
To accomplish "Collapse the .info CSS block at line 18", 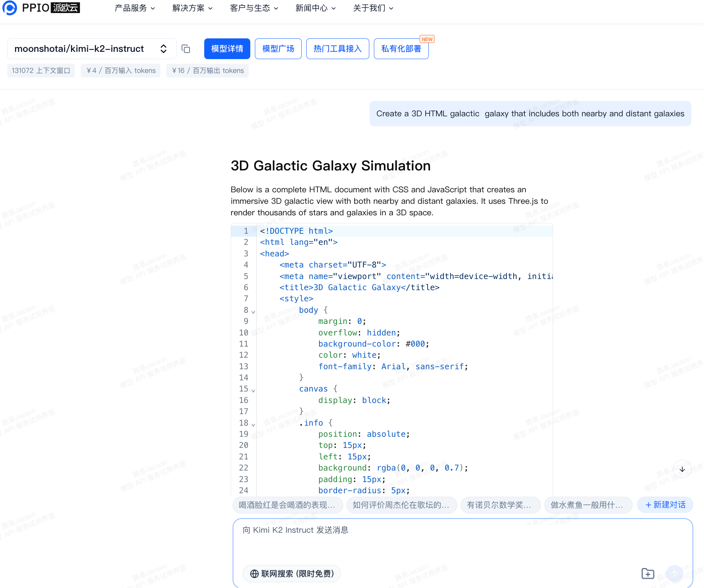I will pyautogui.click(x=253, y=424).
